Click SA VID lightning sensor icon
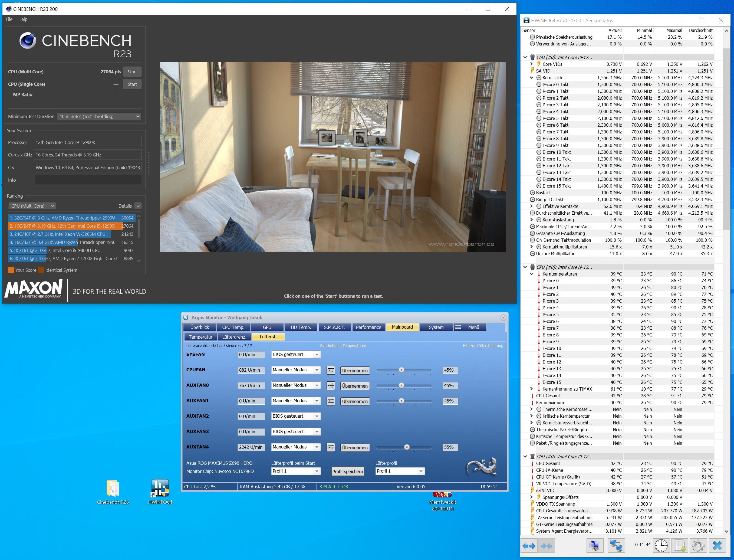Viewport: 734px width, 560px height. click(x=532, y=71)
